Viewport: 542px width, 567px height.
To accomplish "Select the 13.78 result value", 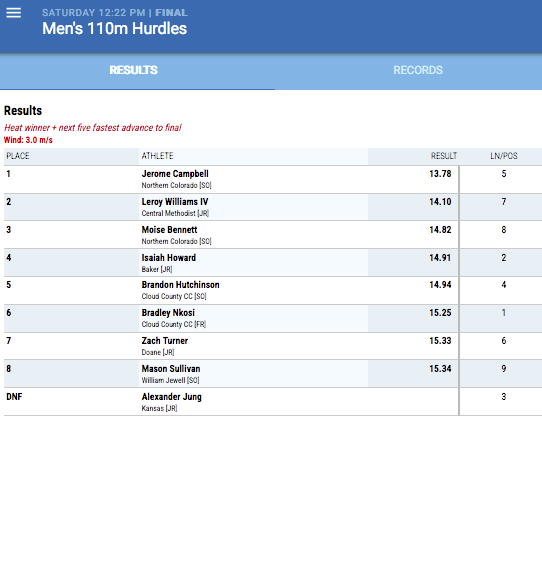I will [x=440, y=174].
